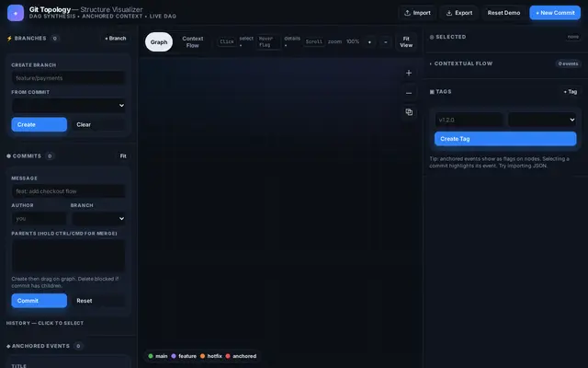The image size is (588, 368).
Task: Click the Contextual Flow section header
Action: [x=463, y=63]
